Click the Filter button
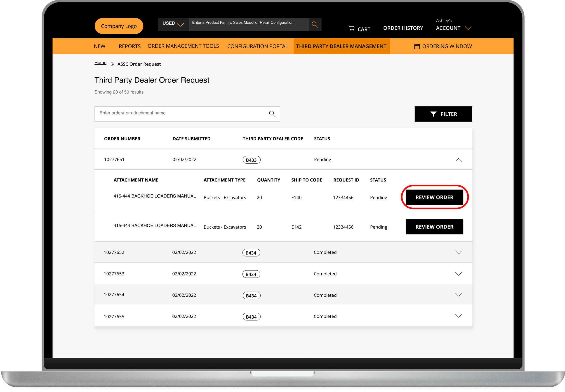This screenshot has height=392, width=565. tap(443, 114)
